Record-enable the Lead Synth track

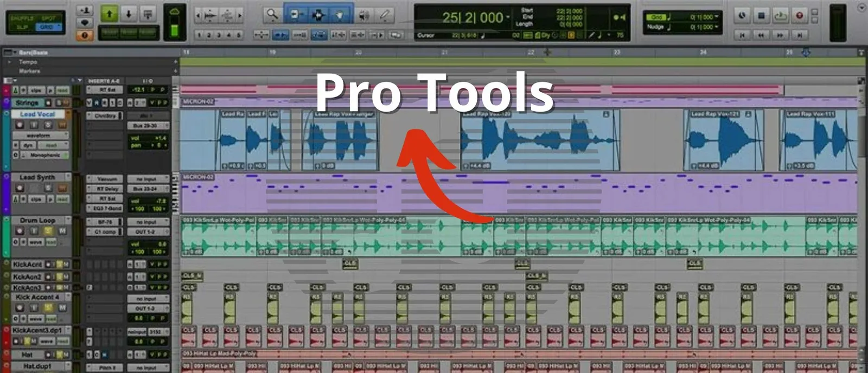coord(20,188)
